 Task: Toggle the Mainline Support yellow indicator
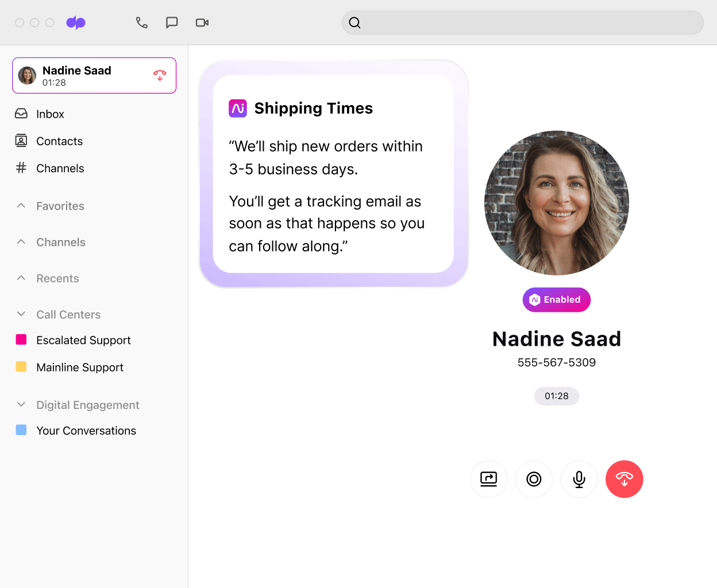21,367
